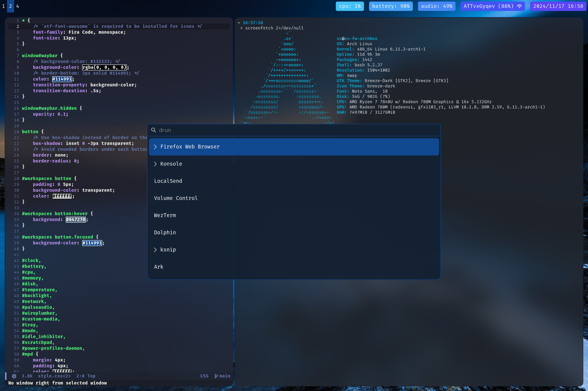Click the battery: 90% module

coord(391,6)
